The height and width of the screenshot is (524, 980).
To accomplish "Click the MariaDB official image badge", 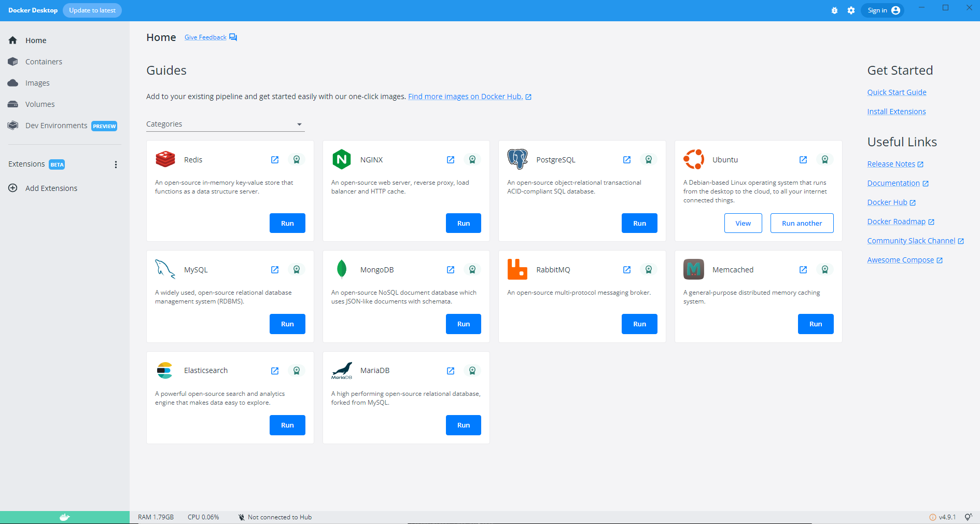I will click(x=472, y=371).
